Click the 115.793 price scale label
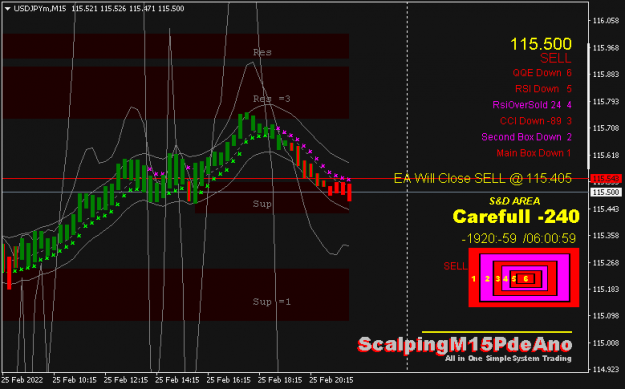 [606, 102]
